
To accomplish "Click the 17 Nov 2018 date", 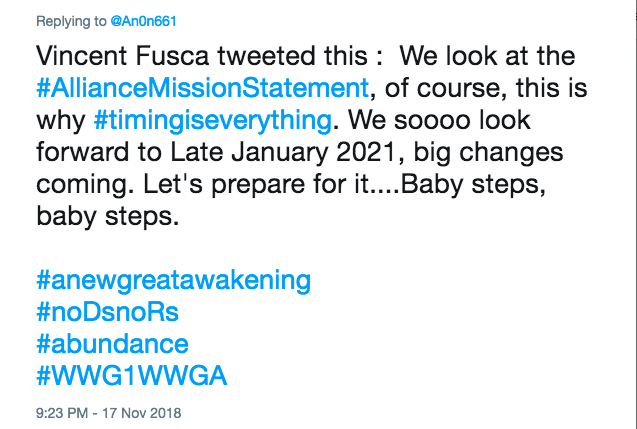I will coord(141,413).
